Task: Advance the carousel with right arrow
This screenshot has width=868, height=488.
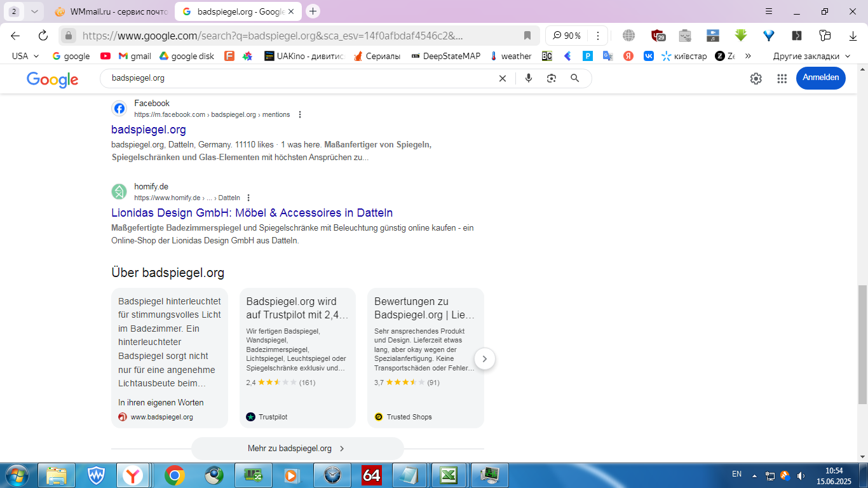Action: [484, 359]
